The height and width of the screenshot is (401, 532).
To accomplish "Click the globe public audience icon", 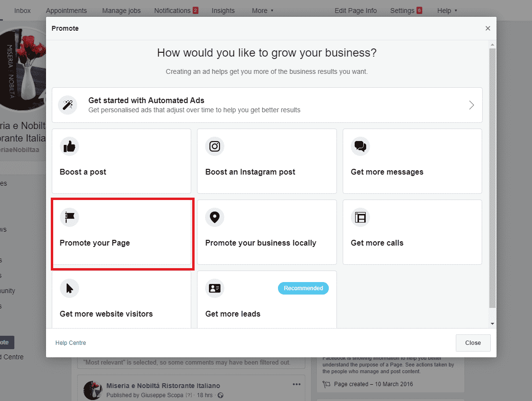I will 220,395.
